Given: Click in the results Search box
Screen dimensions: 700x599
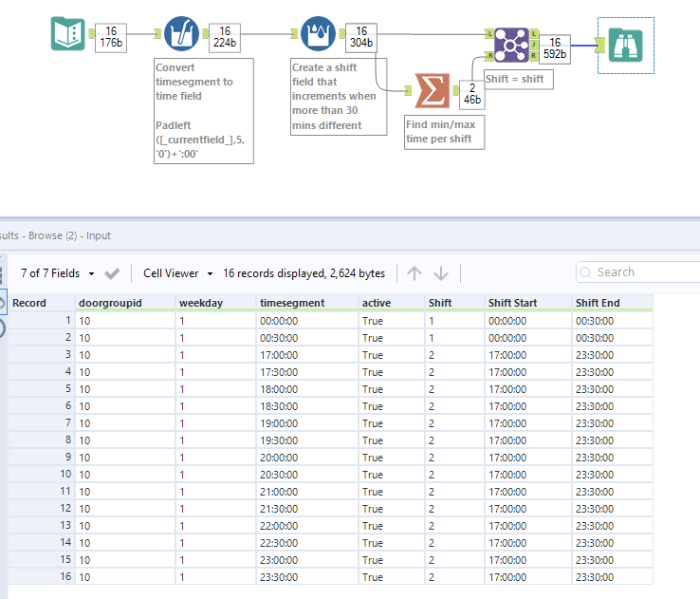Looking at the screenshot, I should click(640, 272).
